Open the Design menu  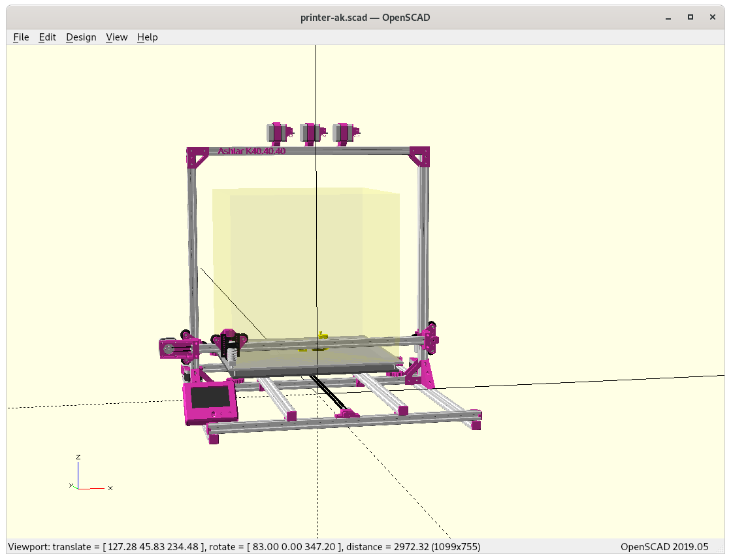point(81,37)
